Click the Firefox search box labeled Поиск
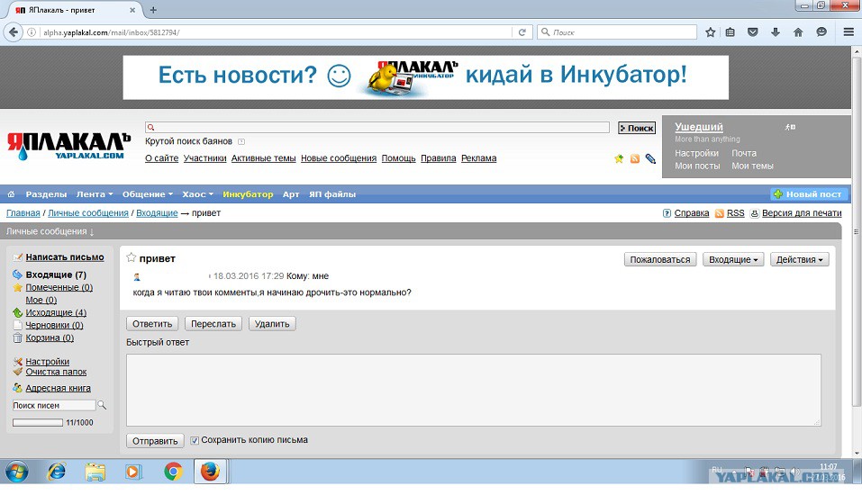The width and height of the screenshot is (862, 504). 617,32
